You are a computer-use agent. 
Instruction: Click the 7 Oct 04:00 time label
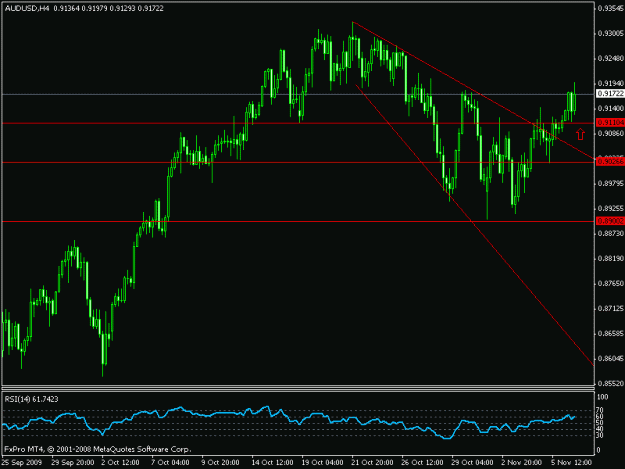tap(170, 463)
